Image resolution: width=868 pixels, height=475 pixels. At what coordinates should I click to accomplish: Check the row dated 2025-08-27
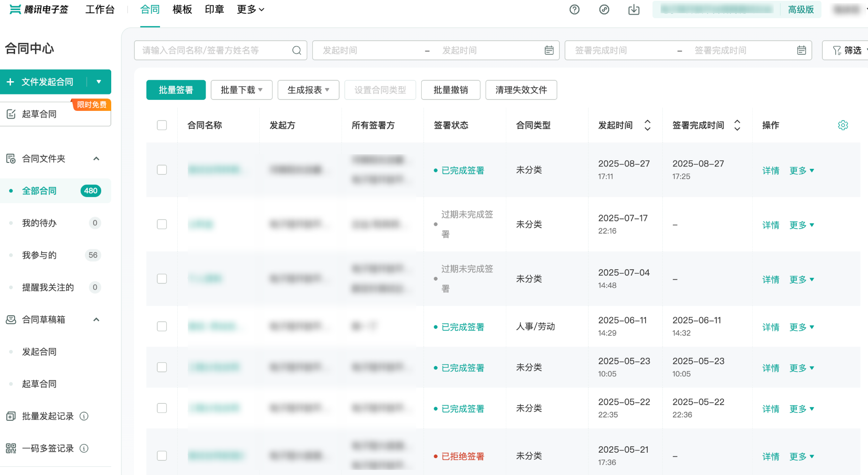click(x=162, y=170)
